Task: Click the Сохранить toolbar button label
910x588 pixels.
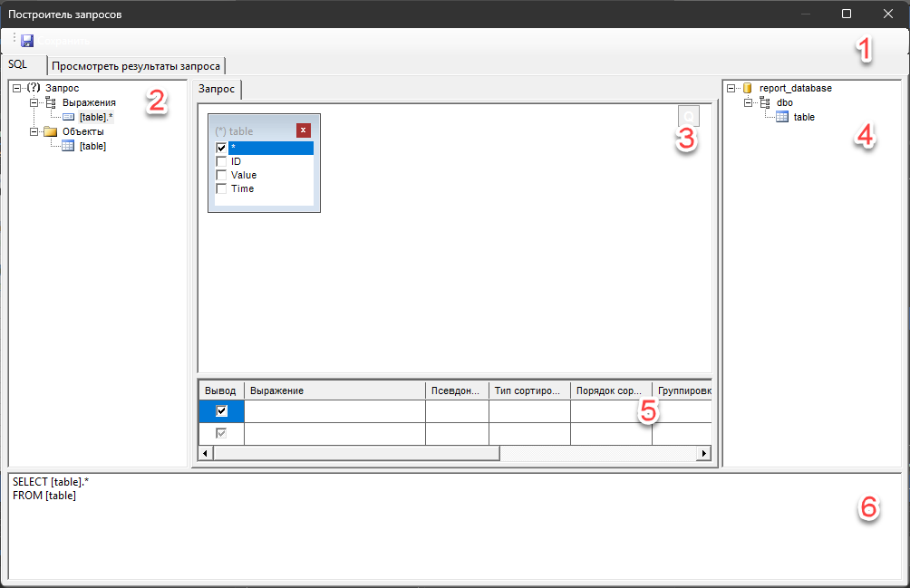Action: pos(63,41)
